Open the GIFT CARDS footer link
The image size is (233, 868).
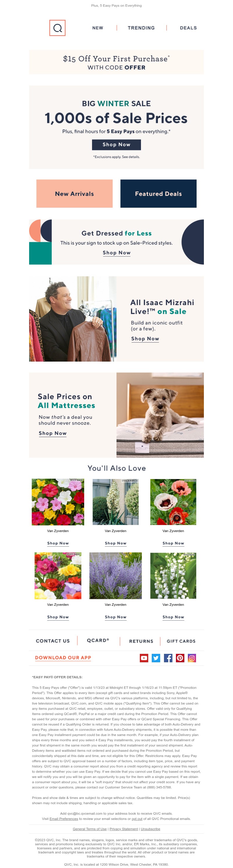pyautogui.click(x=181, y=641)
